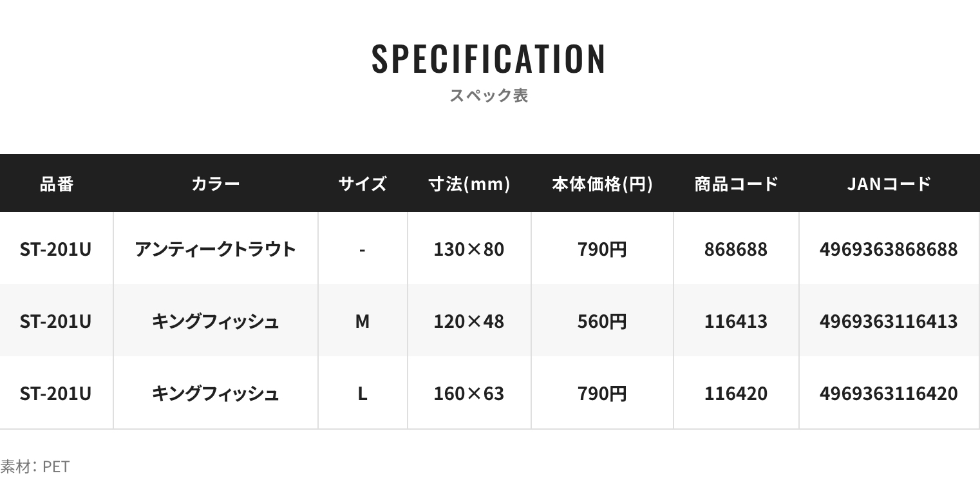The width and height of the screenshot is (980, 498).
Task: Select the 560円 price cell
Action: coord(602,321)
